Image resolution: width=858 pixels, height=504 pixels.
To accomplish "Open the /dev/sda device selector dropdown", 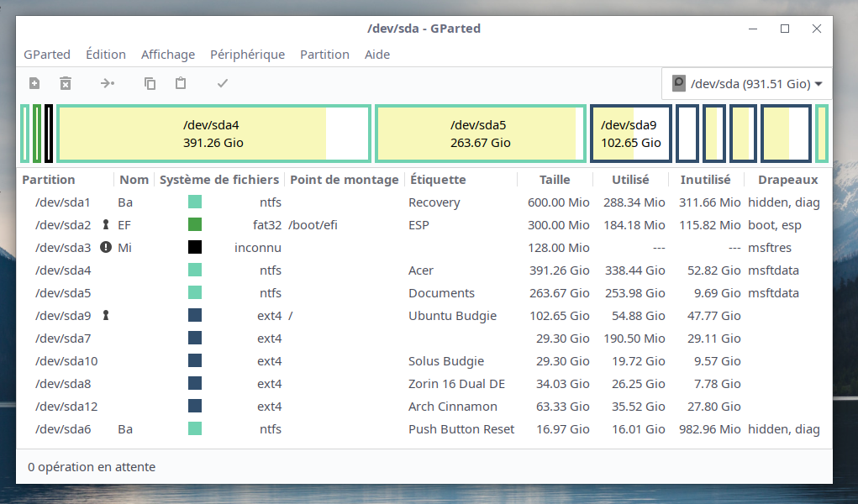I will point(746,84).
